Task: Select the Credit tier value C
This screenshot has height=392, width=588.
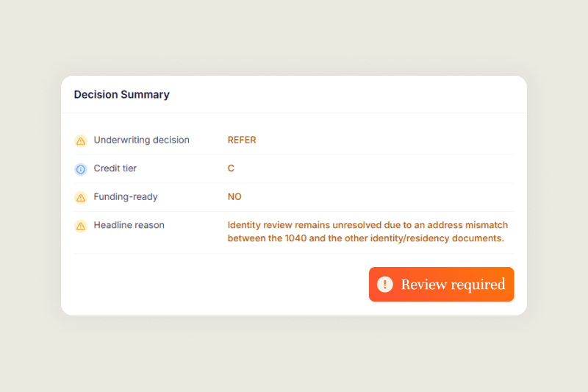Action: point(231,168)
